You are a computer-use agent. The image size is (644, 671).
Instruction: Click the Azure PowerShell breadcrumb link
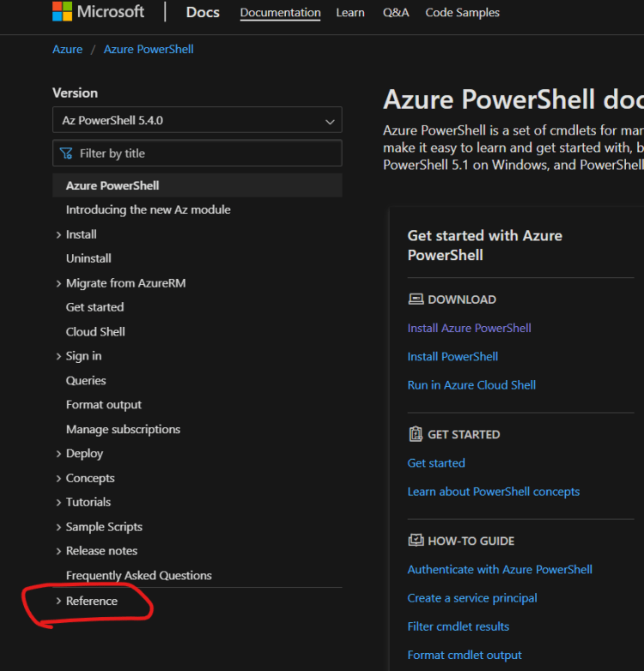(x=149, y=49)
